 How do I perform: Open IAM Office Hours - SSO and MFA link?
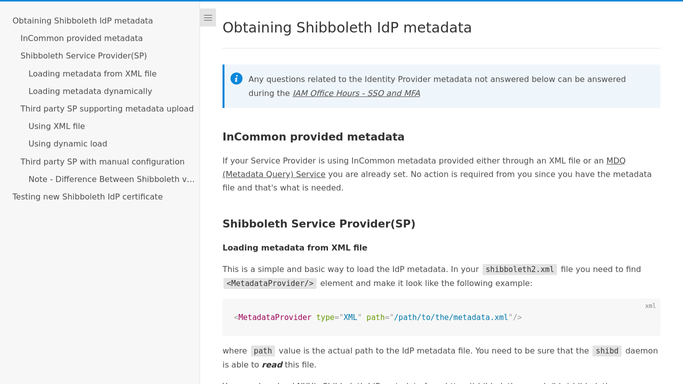point(356,93)
